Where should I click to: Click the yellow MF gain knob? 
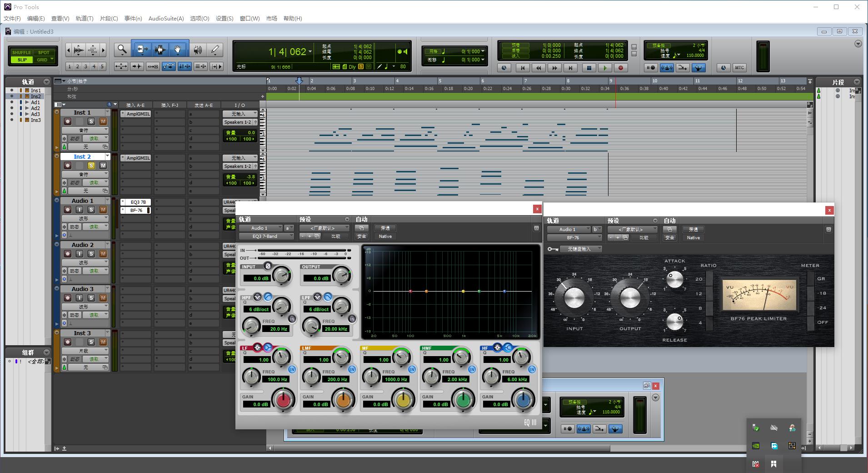pos(404,401)
